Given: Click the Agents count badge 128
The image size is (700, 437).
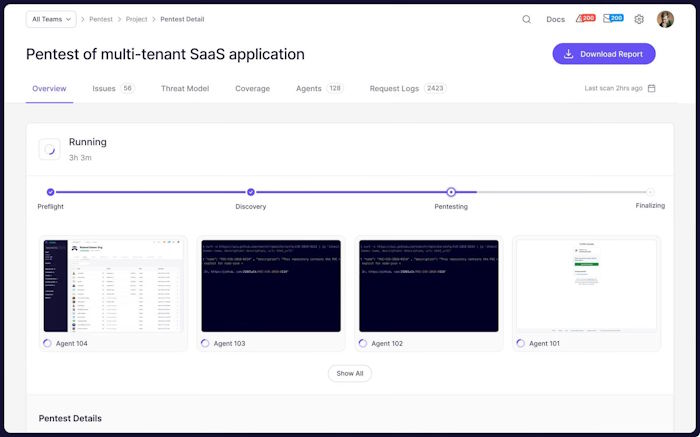Looking at the screenshot, I should 335,88.
